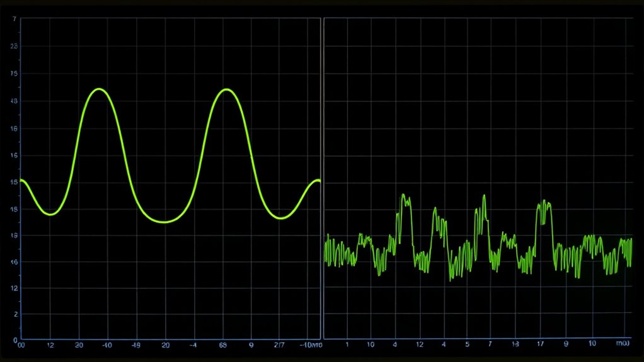Click the '2' label on the left y-axis
Viewport: 644px width, 362px height.
[16, 314]
